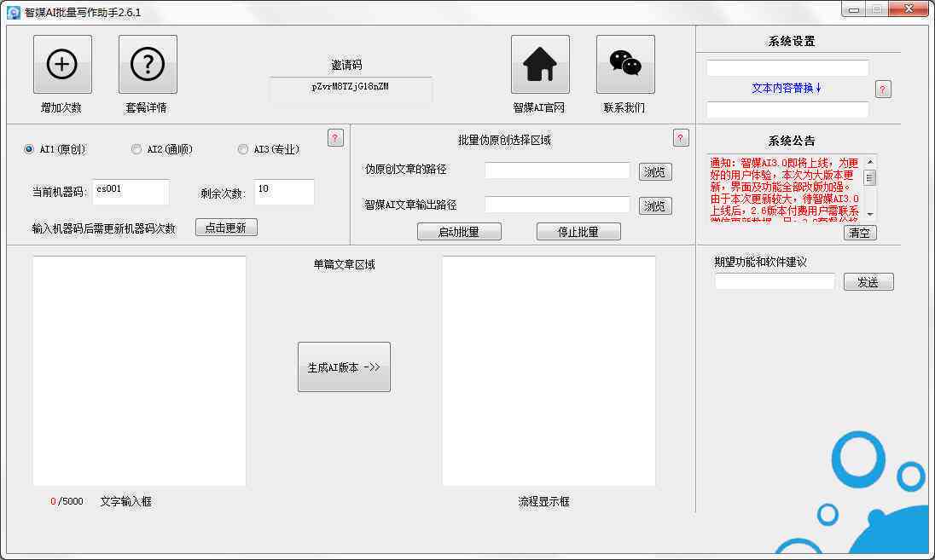Screen dimensions: 935x560
Task: Switch to AI2(通顺) mode
Action: [136, 148]
